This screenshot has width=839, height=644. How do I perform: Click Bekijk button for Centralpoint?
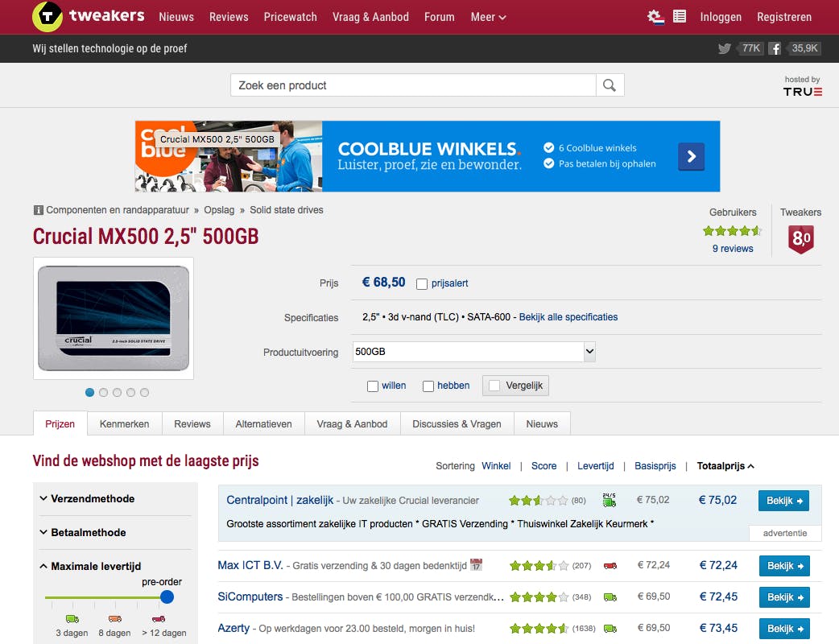click(x=784, y=501)
